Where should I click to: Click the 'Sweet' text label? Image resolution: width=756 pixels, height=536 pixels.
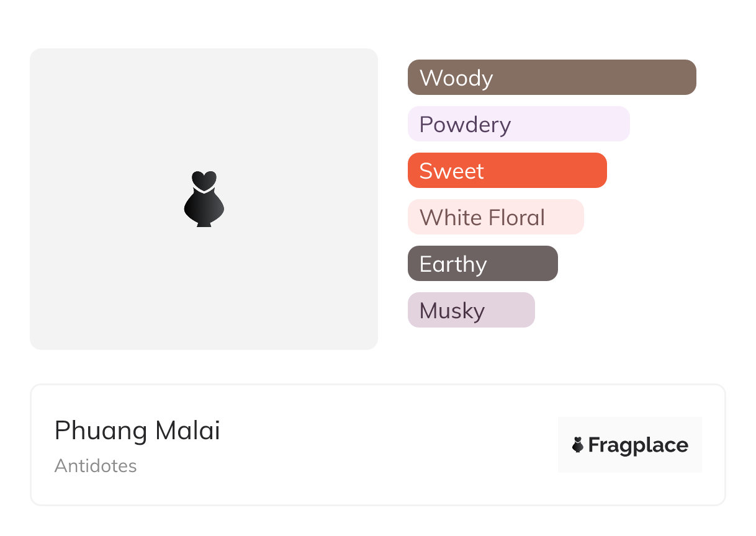pyautogui.click(x=451, y=171)
